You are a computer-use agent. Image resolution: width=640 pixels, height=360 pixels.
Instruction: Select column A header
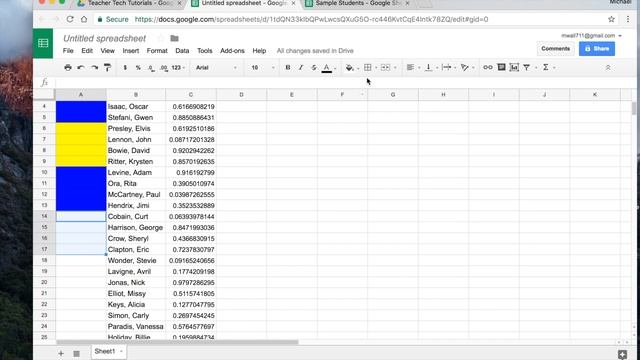point(81,95)
